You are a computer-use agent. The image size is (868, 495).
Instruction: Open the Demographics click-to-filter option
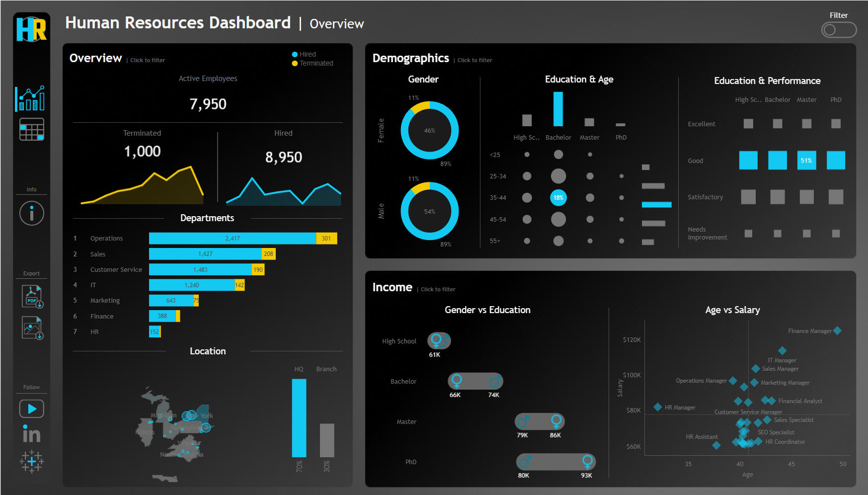tap(474, 60)
